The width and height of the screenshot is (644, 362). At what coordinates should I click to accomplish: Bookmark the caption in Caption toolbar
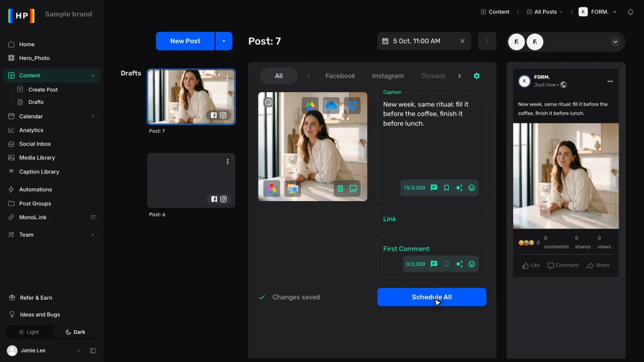coord(446,187)
